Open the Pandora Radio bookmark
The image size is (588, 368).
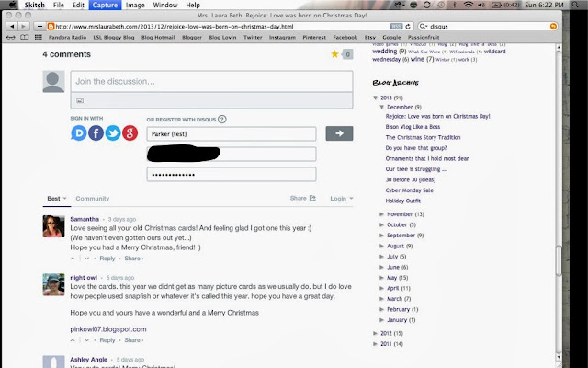click(67, 37)
